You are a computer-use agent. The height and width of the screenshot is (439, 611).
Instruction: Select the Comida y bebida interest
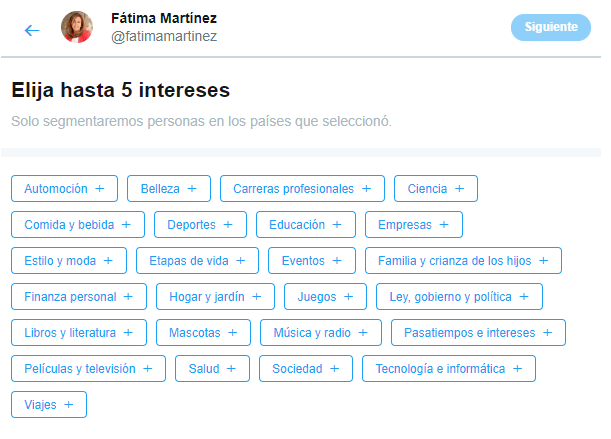[78, 224]
